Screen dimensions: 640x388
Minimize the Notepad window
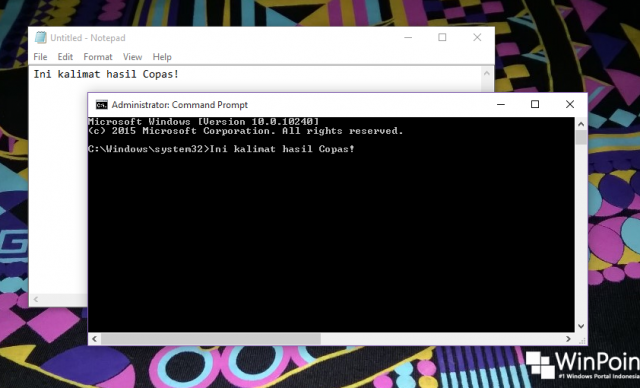pyautogui.click(x=408, y=38)
